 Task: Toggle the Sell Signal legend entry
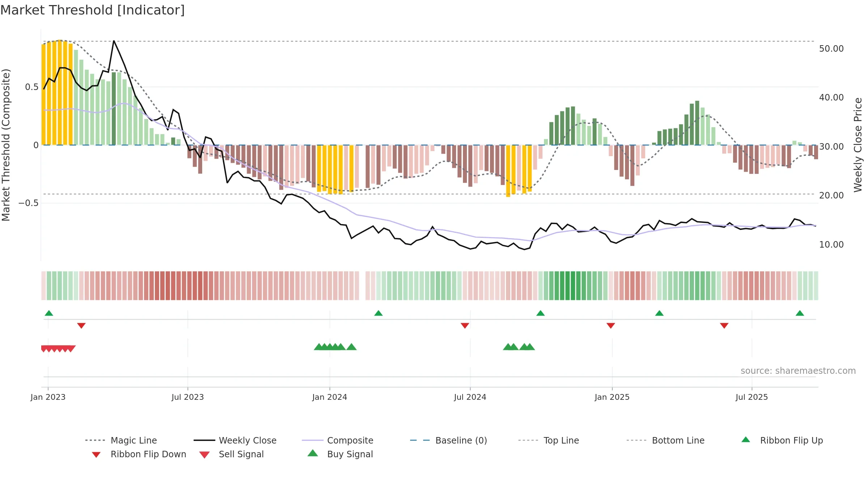click(231, 454)
